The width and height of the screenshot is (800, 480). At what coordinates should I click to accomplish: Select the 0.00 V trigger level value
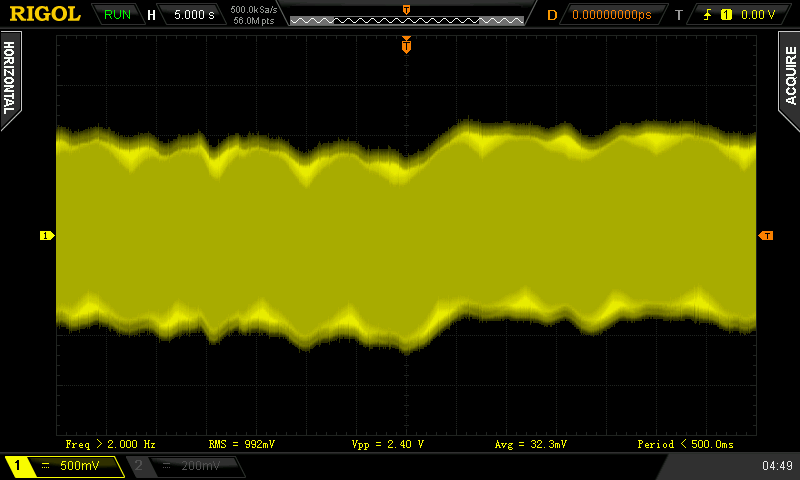point(758,15)
